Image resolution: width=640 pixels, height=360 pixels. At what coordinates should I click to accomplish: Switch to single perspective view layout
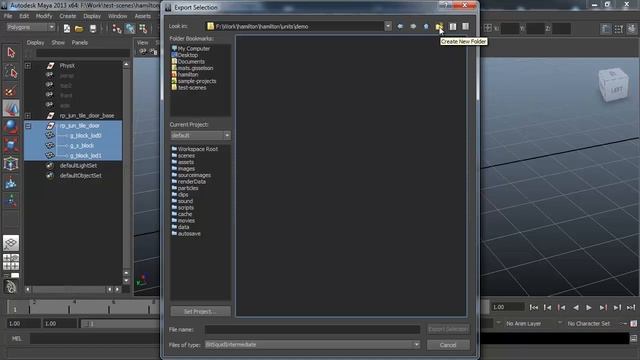11,243
